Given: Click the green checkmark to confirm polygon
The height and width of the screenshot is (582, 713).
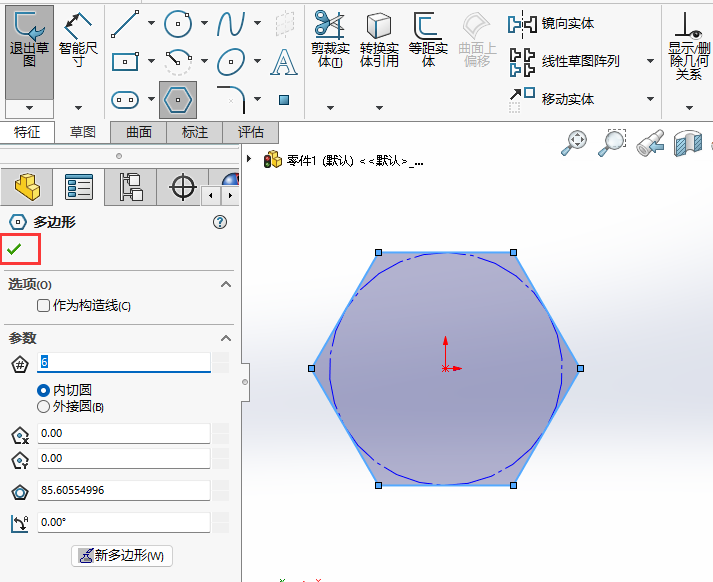Looking at the screenshot, I should pyautogui.click(x=15, y=248).
